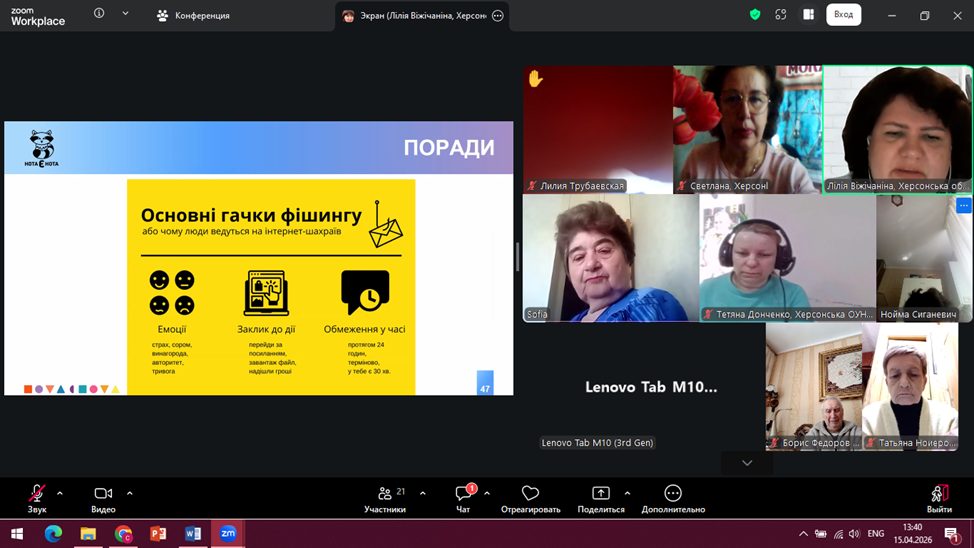Click the Выйти leave meeting button

click(x=939, y=494)
